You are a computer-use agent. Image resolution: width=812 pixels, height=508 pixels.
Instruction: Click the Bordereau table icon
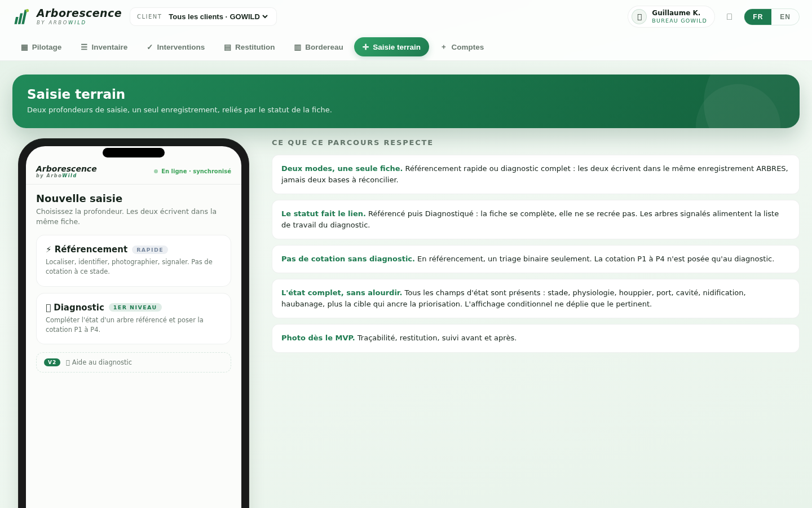pos(298,47)
